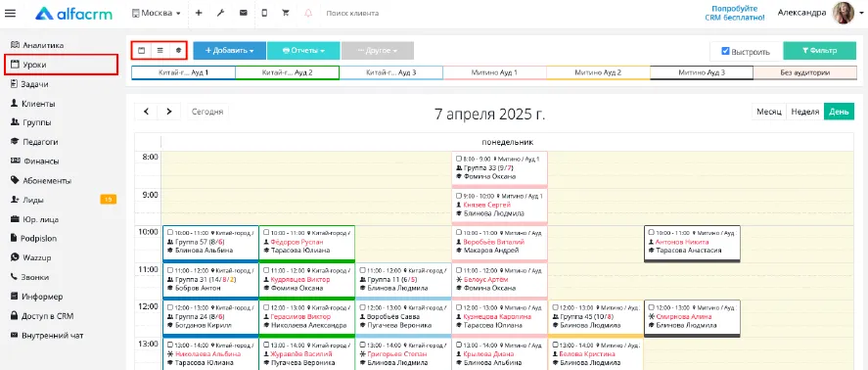Select Китай-г... Ауд 1 room tab
Viewport: 868px width, 370px height.
click(x=183, y=72)
